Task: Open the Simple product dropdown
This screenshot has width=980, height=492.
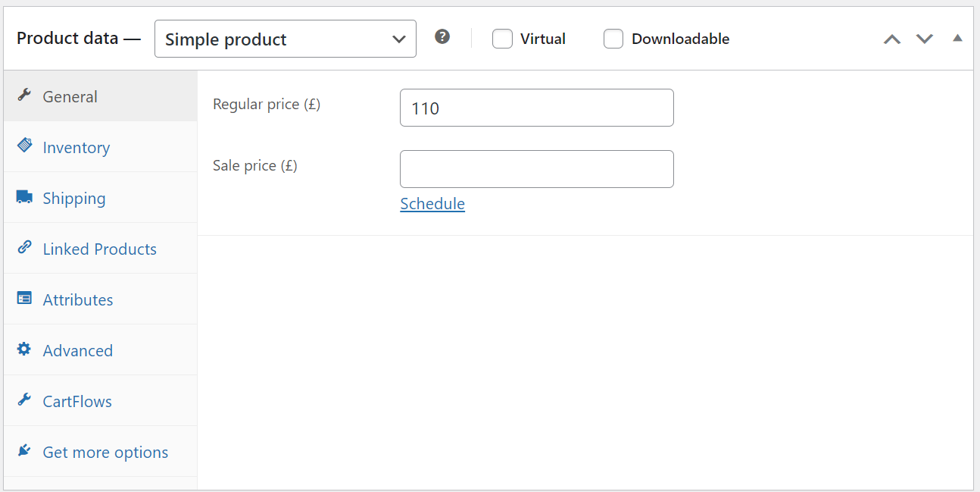Action: click(x=286, y=38)
